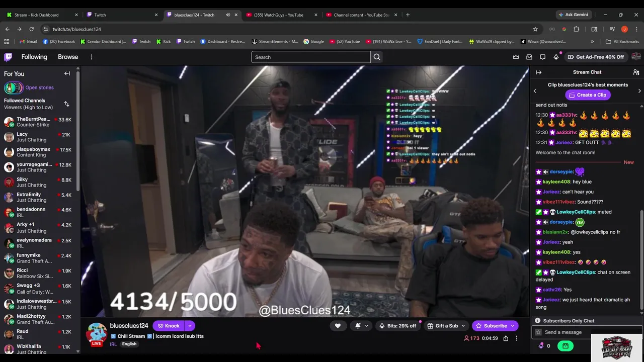This screenshot has width=644, height=362.
Task: Collapse the Stream Chat panel
Action: click(x=538, y=72)
